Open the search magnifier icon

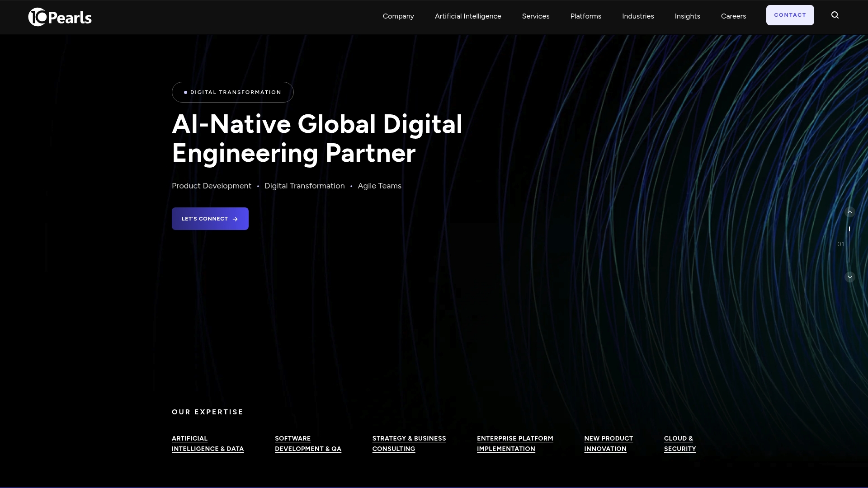coord(835,15)
